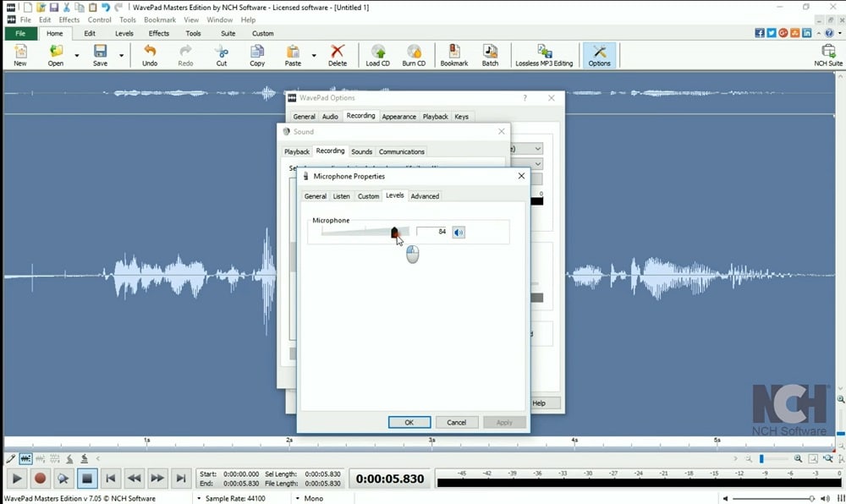Toggle microphone mute speaker button
Screen dimensions: 846x504
459,233
